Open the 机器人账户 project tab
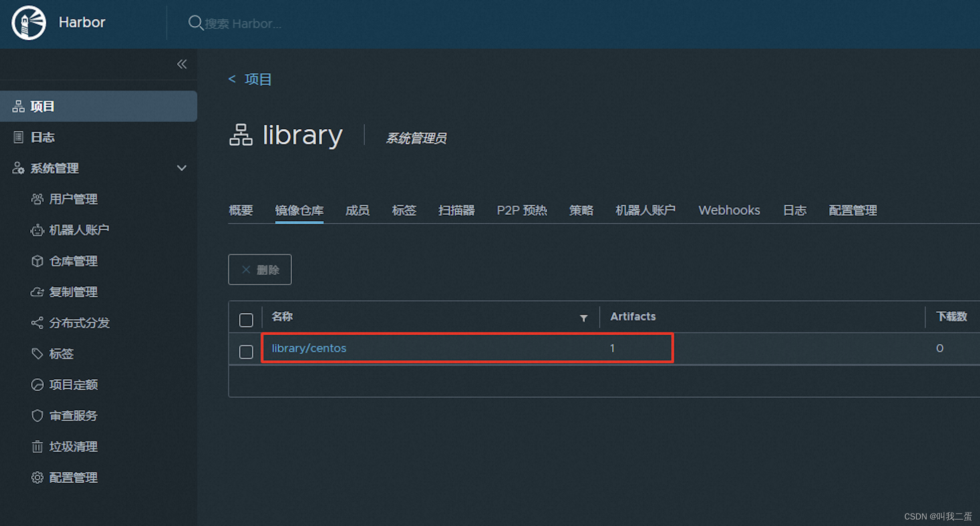This screenshot has height=526, width=980. (646, 210)
